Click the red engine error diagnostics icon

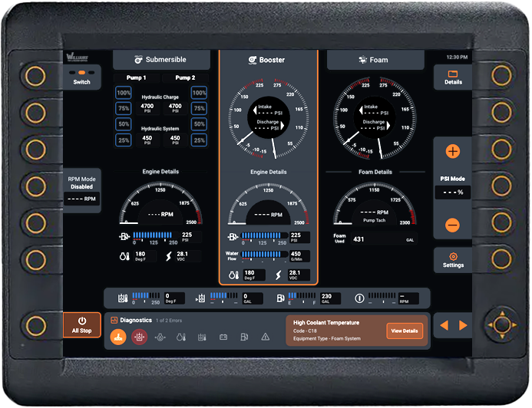(x=139, y=336)
